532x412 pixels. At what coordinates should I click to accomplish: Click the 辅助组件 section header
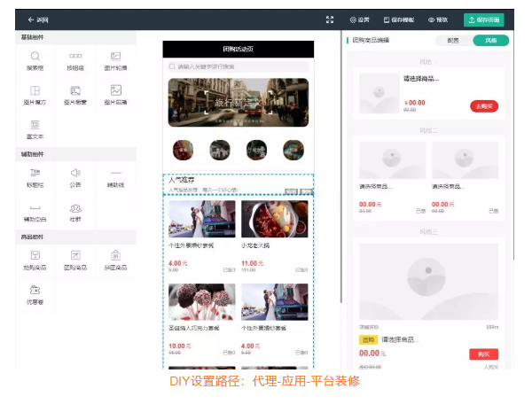click(75, 154)
